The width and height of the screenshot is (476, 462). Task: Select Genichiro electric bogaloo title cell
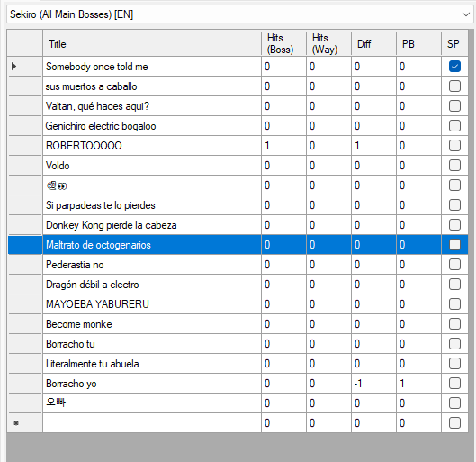click(x=152, y=126)
